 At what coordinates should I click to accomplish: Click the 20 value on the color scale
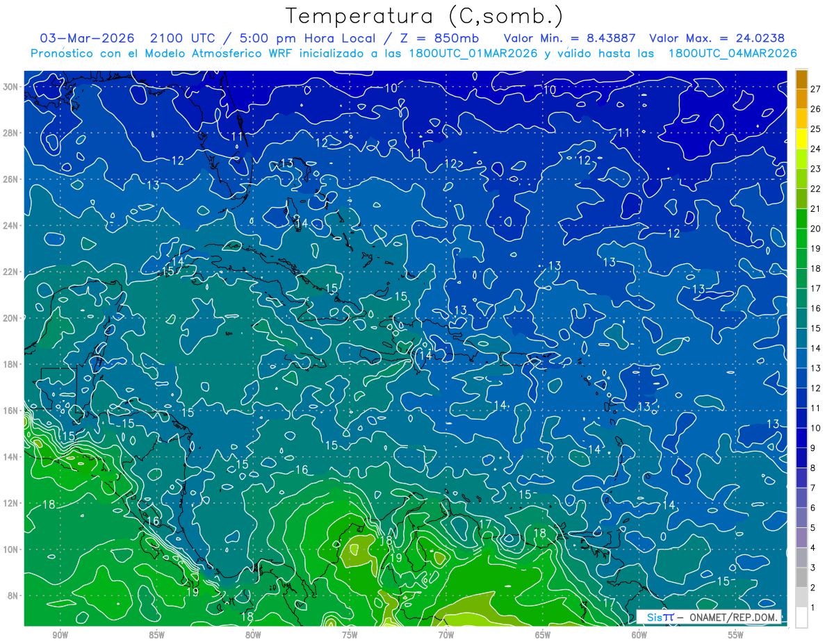(816, 229)
